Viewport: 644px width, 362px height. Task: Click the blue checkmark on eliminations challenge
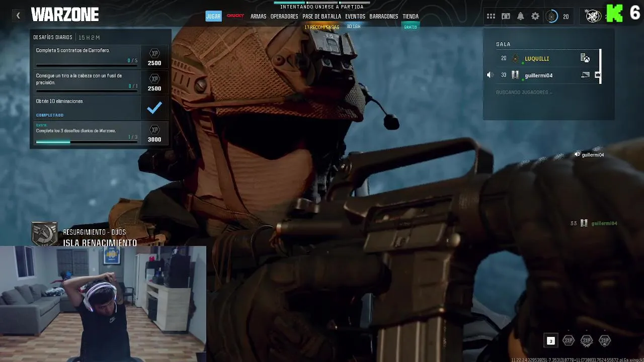click(x=154, y=107)
